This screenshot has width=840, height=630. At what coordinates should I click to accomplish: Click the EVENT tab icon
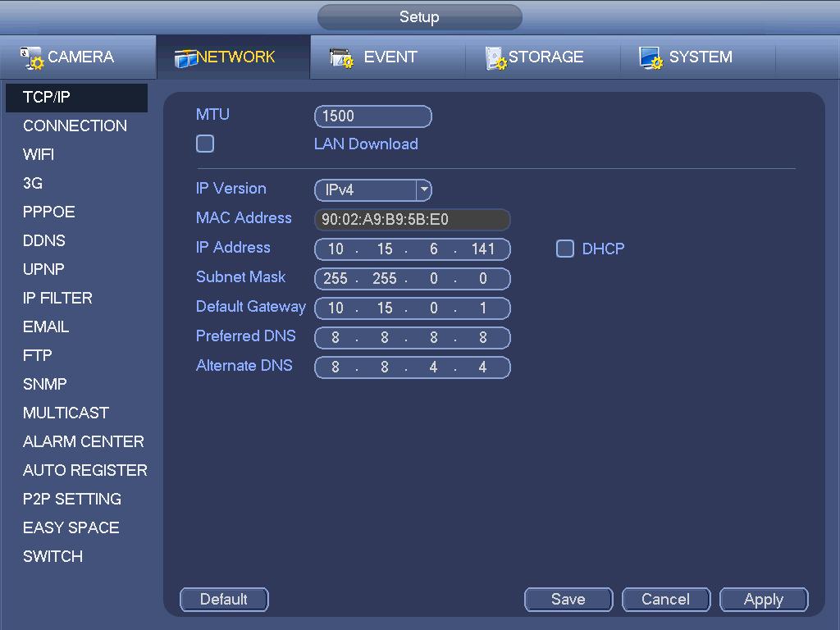click(x=341, y=58)
